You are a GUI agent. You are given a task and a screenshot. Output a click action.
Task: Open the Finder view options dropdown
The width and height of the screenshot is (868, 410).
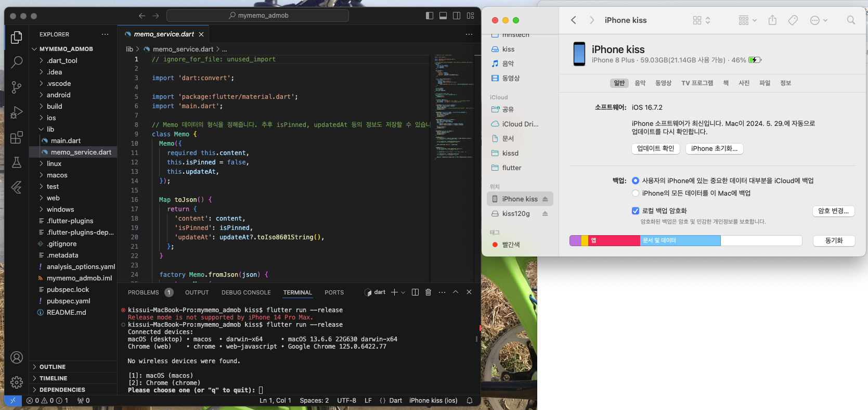pyautogui.click(x=702, y=20)
